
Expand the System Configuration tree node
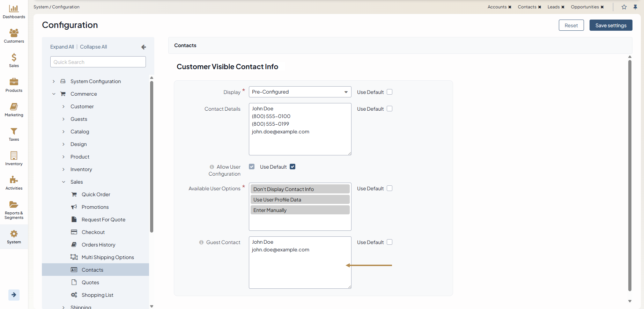(54, 81)
